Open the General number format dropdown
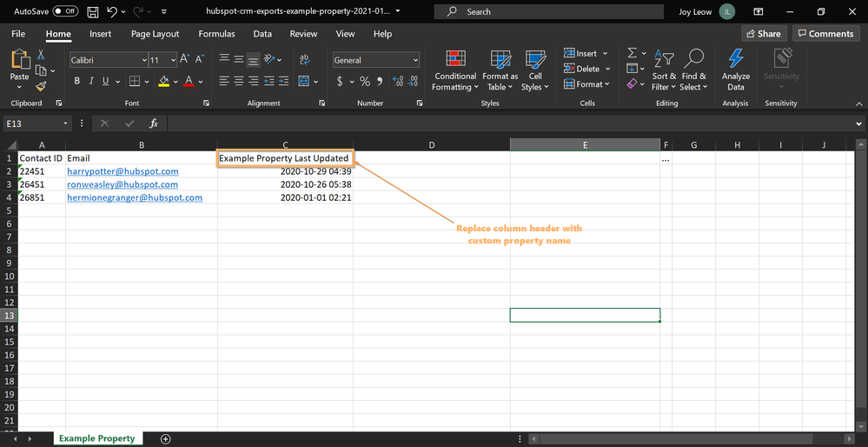The image size is (868, 447). [415, 60]
